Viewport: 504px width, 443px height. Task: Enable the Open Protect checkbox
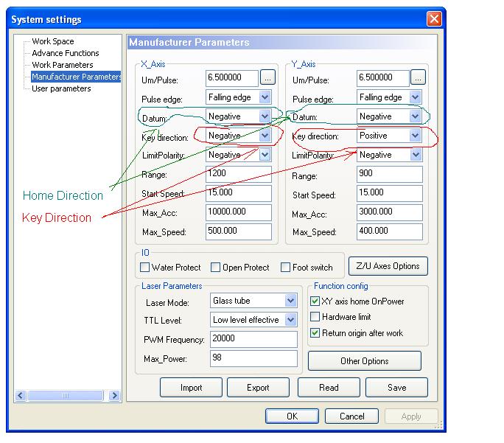click(x=216, y=268)
